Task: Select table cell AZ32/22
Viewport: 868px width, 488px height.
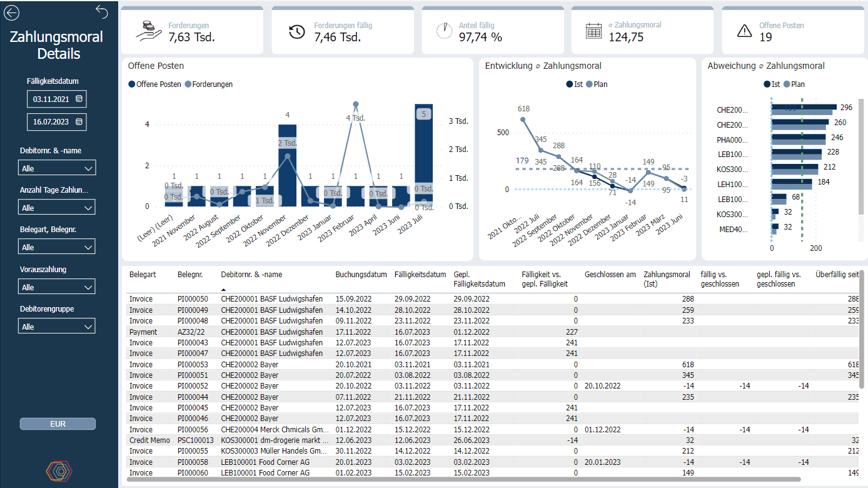Action: click(x=189, y=332)
